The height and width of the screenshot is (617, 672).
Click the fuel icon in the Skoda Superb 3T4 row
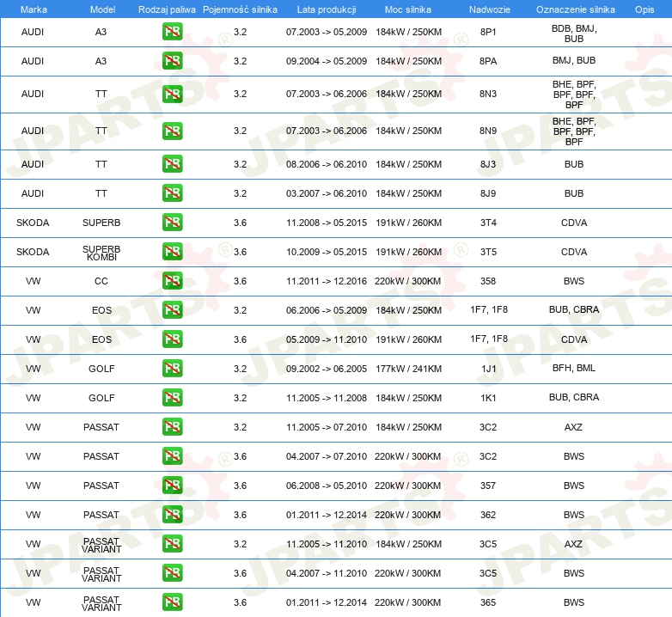(x=172, y=223)
